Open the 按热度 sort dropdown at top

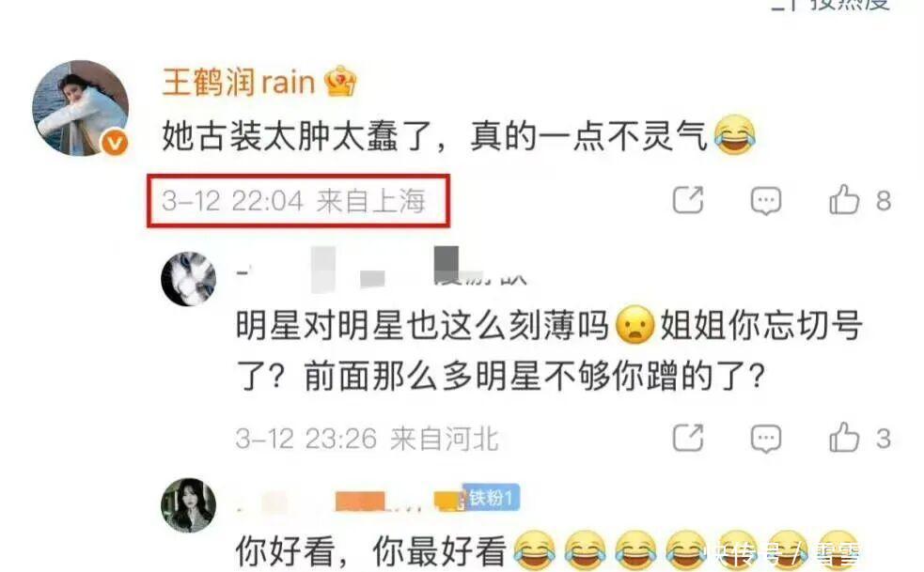point(831,5)
